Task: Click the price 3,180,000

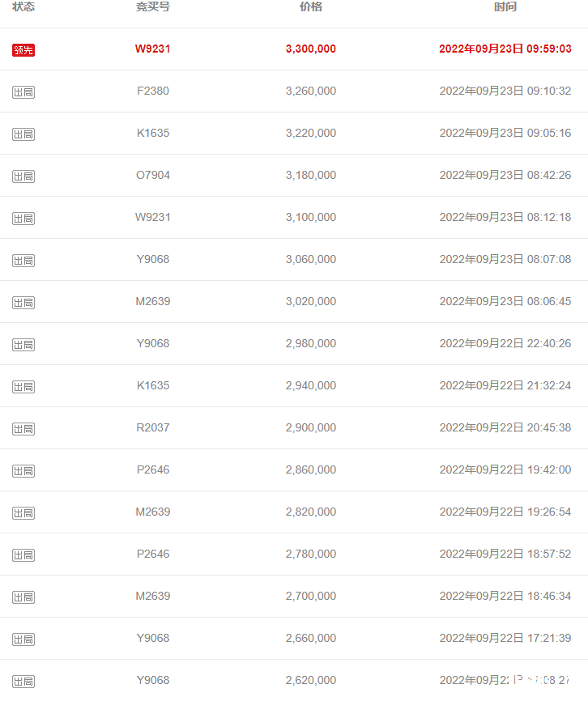Action: click(x=311, y=175)
